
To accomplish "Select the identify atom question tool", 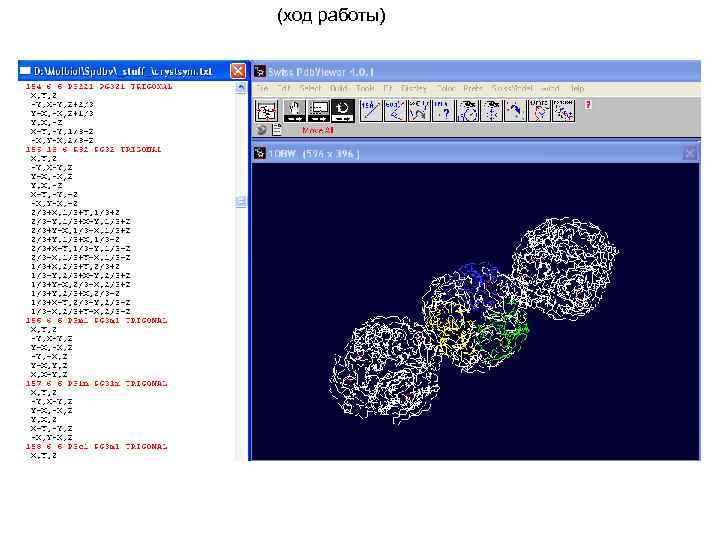I will [443, 111].
